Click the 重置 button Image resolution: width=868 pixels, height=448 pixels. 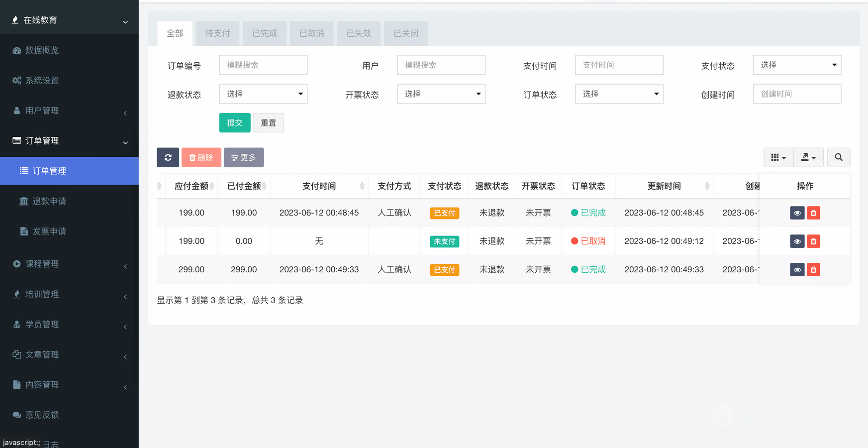(x=268, y=123)
